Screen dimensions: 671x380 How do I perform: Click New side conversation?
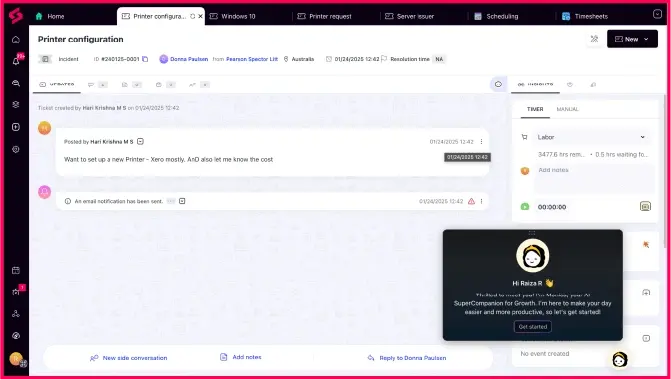128,358
